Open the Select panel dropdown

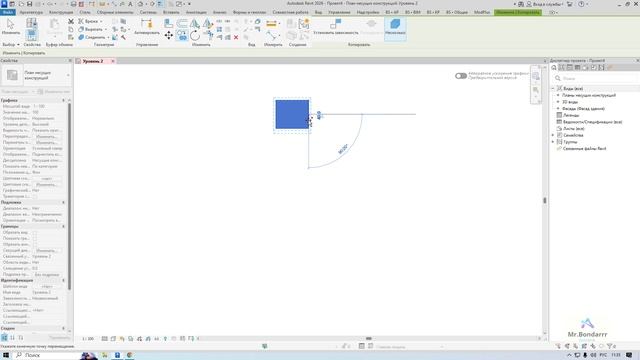click(11, 44)
